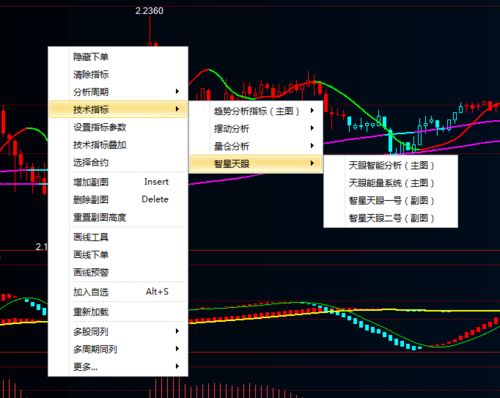Expand the 分析周期 submenu arrow
This screenshot has width=500, height=398.
click(x=177, y=91)
